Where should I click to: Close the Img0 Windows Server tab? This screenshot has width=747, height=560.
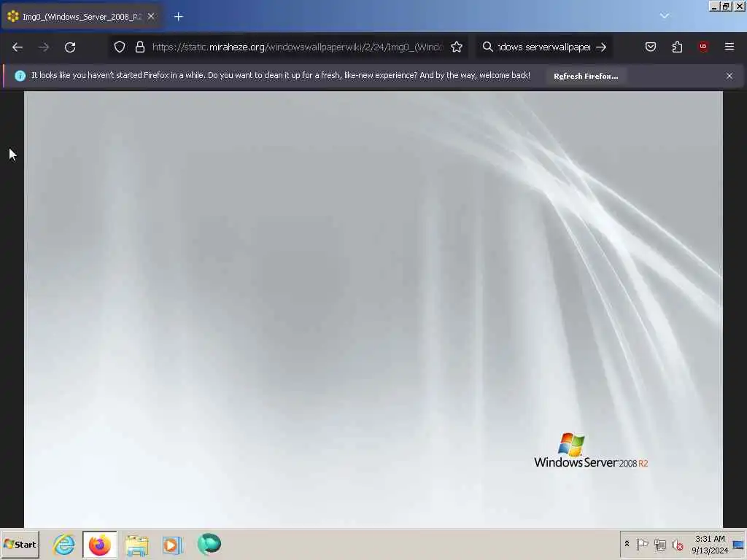[x=151, y=17]
